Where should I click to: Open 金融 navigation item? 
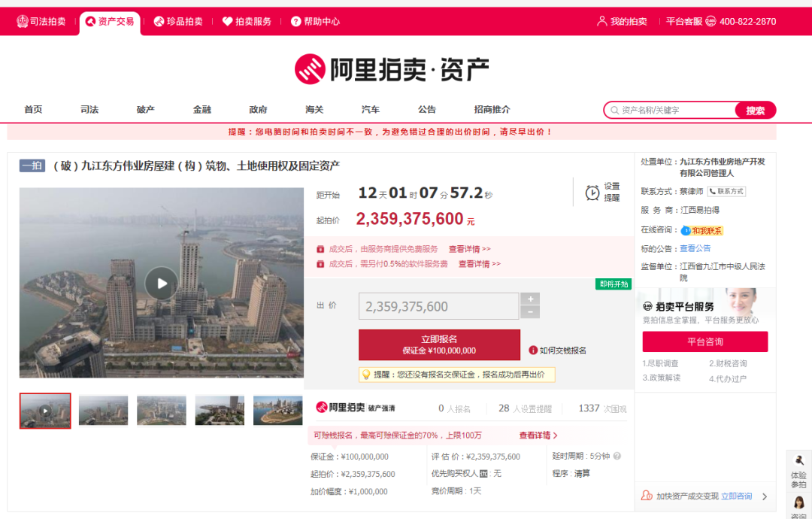pyautogui.click(x=202, y=109)
